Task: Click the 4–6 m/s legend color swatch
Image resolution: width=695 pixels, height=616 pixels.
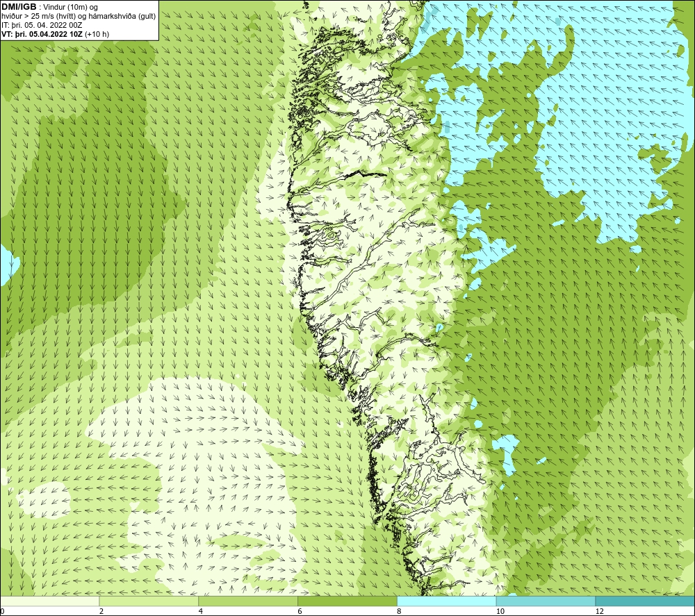Action: [248, 601]
